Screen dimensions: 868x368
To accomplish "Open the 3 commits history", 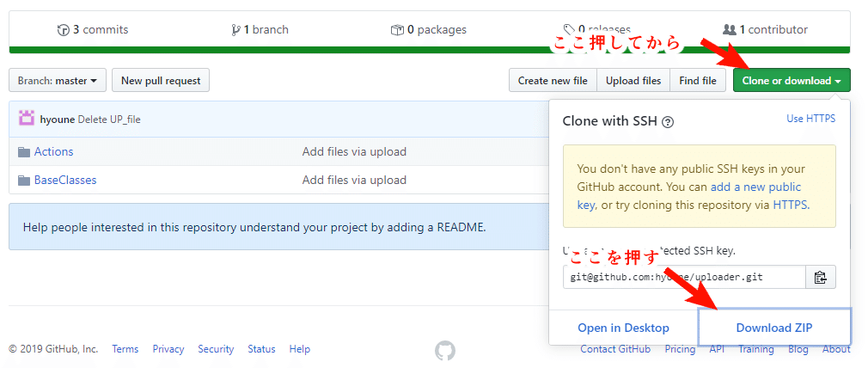I will [x=93, y=29].
